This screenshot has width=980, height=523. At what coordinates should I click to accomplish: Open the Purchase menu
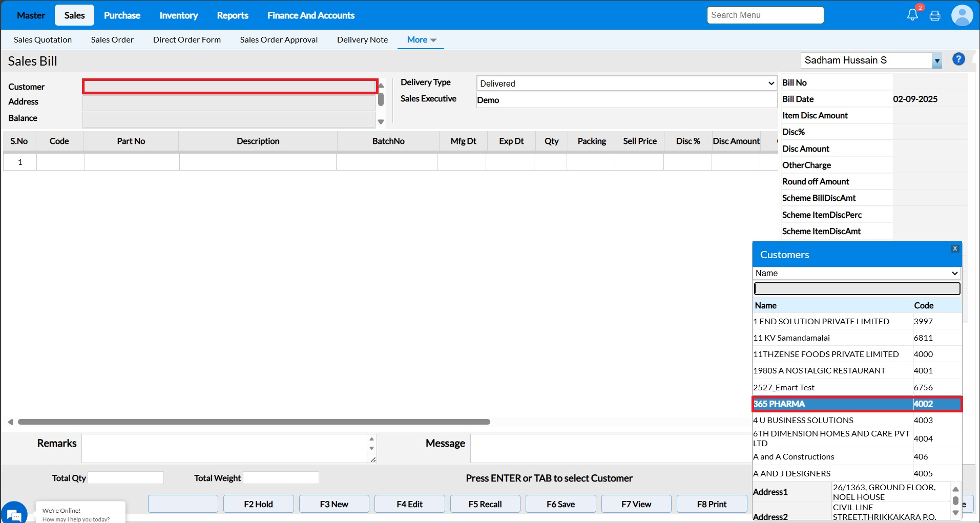click(122, 15)
